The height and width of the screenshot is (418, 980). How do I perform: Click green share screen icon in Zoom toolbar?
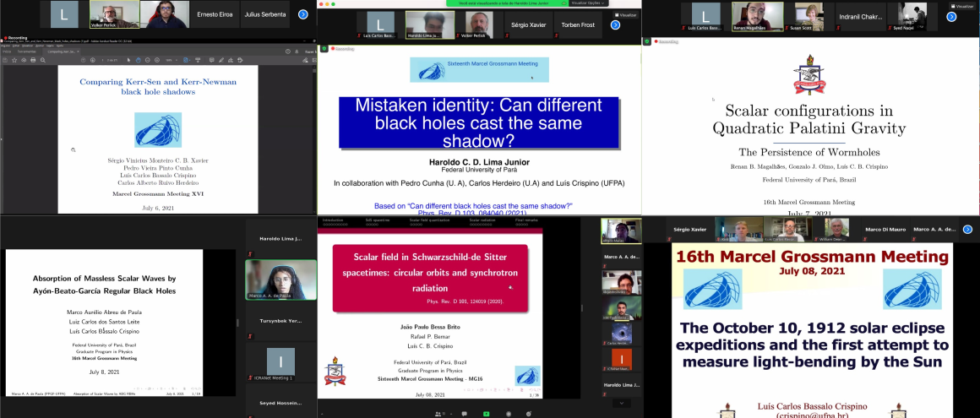pyautogui.click(x=487, y=414)
